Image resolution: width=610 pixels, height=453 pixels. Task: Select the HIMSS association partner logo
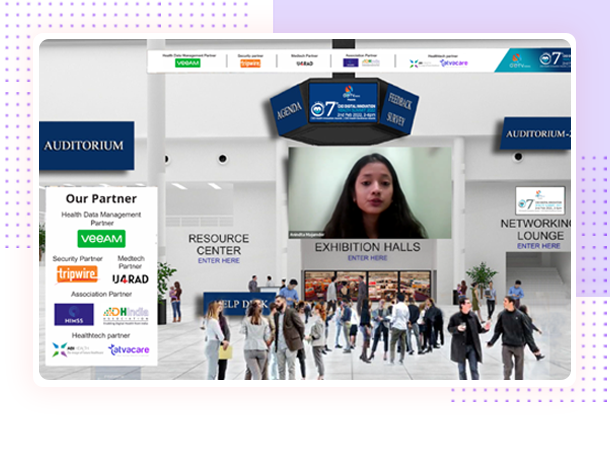[x=73, y=315]
